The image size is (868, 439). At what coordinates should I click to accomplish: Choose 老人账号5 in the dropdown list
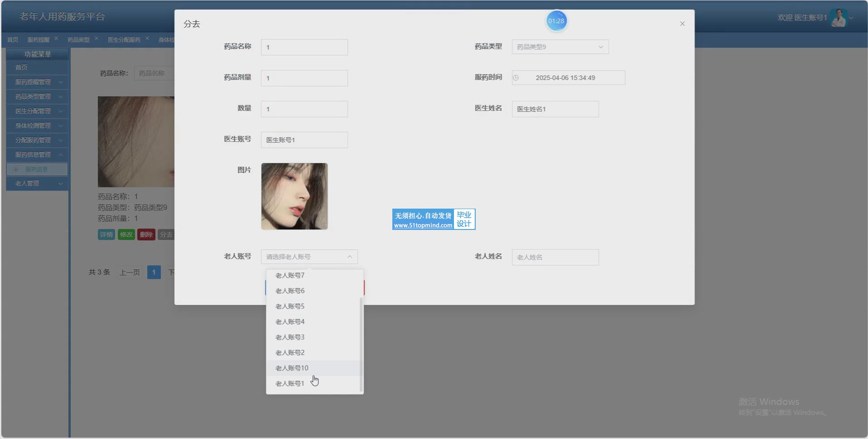[290, 307]
